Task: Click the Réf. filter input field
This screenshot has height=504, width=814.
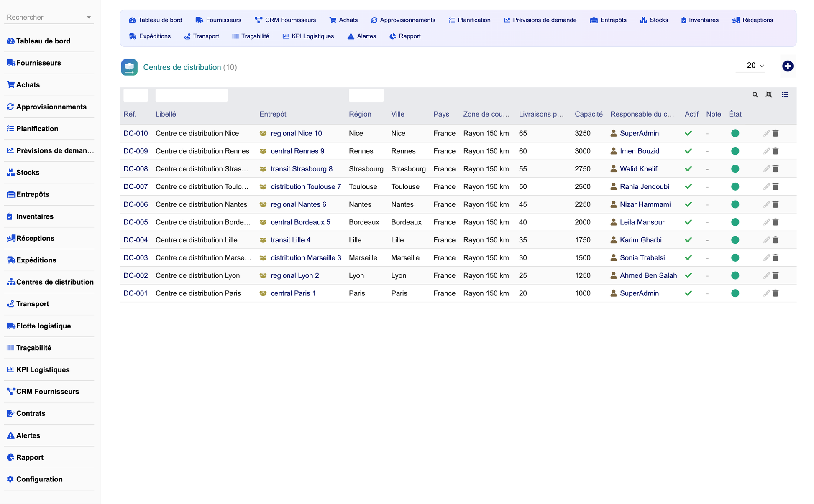Action: click(136, 95)
